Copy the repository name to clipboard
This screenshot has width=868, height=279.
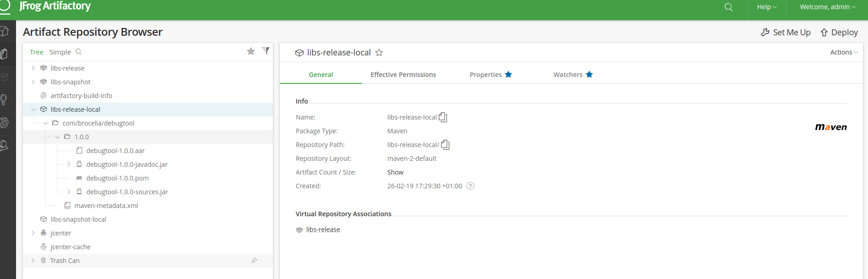click(x=443, y=117)
